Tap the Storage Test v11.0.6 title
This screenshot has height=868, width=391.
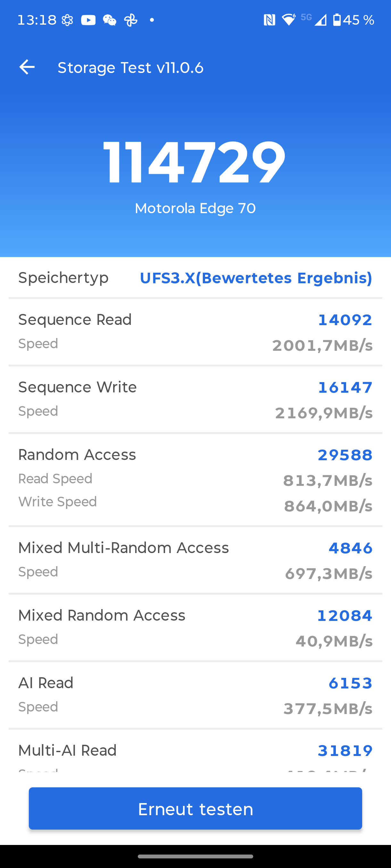click(130, 68)
